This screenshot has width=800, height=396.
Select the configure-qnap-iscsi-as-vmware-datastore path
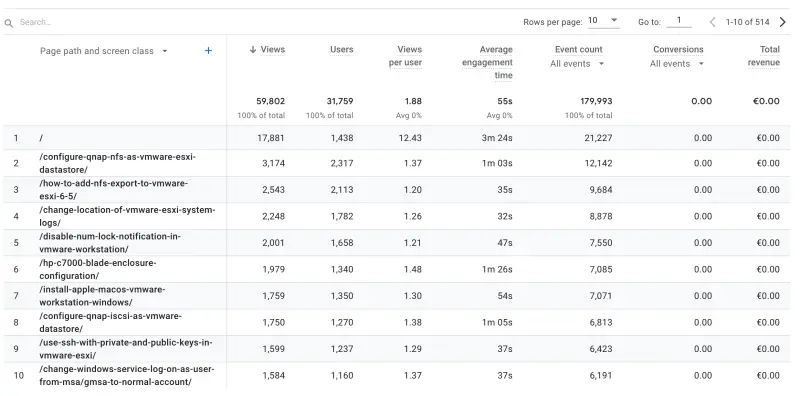[110, 323]
